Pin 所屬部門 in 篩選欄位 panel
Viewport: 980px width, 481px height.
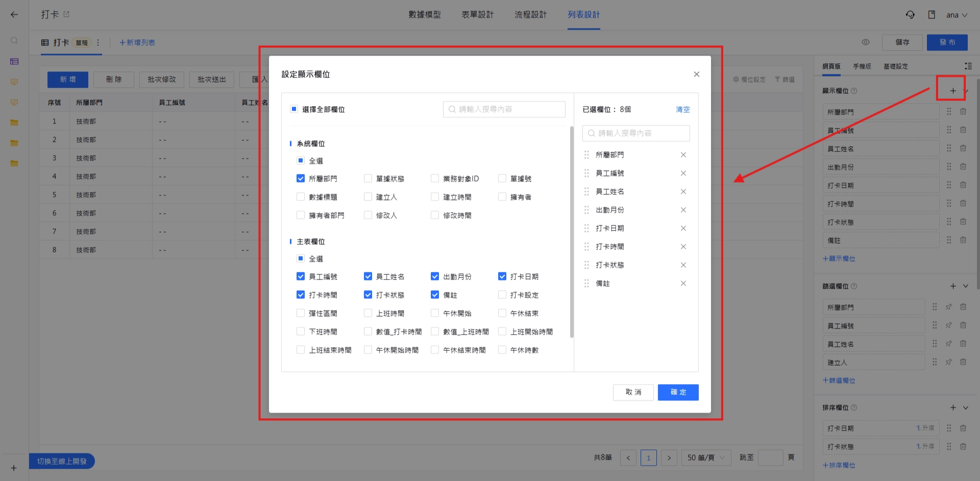(949, 307)
